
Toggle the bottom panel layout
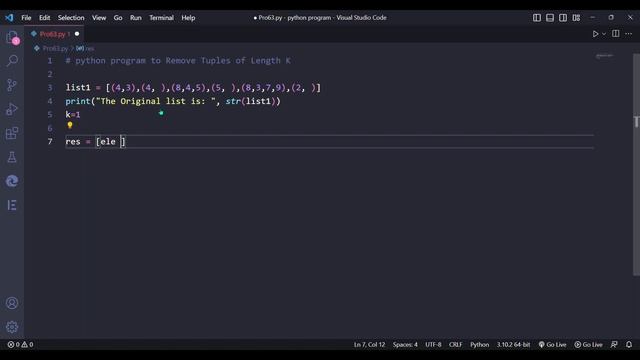click(550, 18)
